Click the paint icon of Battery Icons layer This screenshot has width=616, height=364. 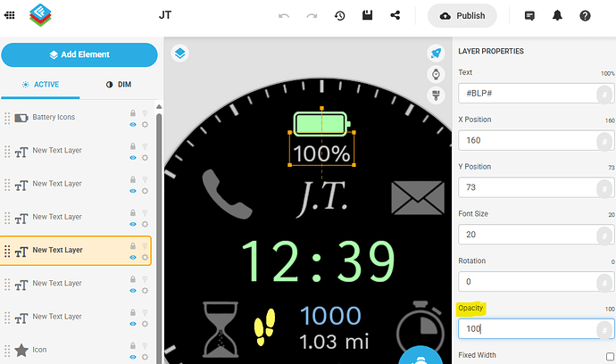(145, 113)
